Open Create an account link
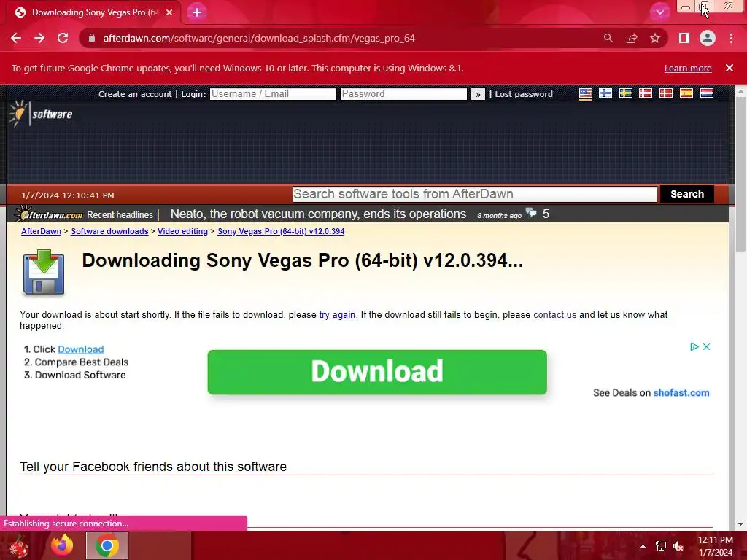This screenshot has height=560, width=747. (x=135, y=94)
